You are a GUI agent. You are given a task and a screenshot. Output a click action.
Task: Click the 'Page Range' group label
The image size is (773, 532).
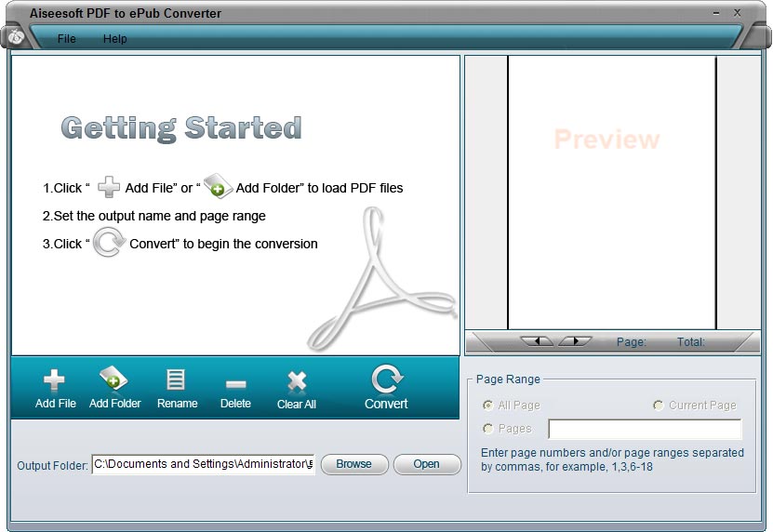508,379
